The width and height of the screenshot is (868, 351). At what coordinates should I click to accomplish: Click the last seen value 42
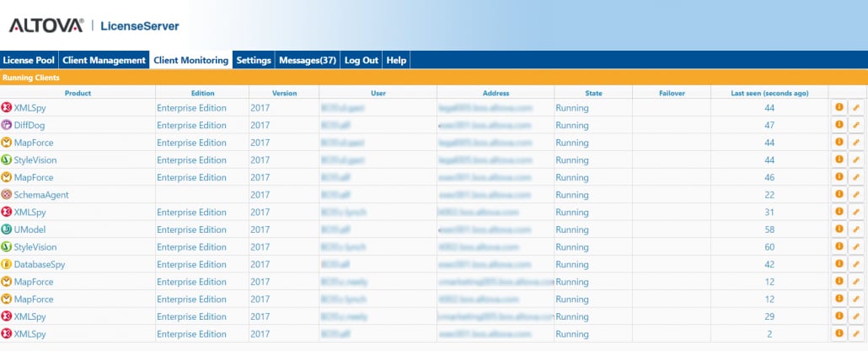pyautogui.click(x=769, y=264)
